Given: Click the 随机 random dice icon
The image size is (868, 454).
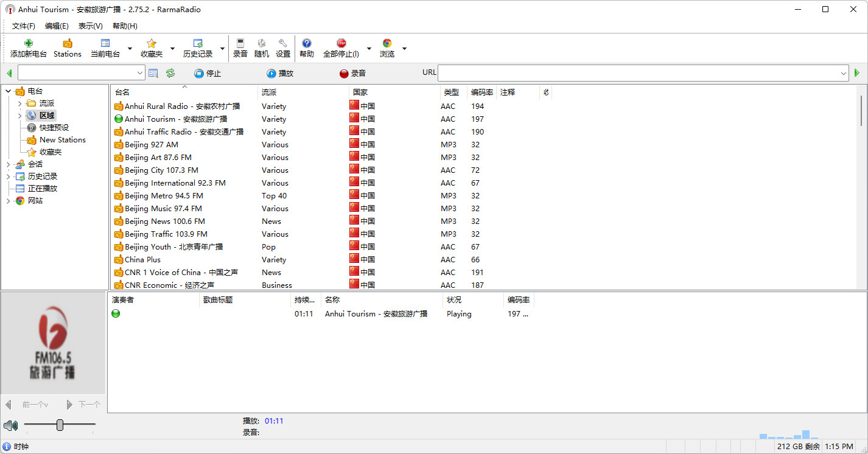Looking at the screenshot, I should click(262, 43).
